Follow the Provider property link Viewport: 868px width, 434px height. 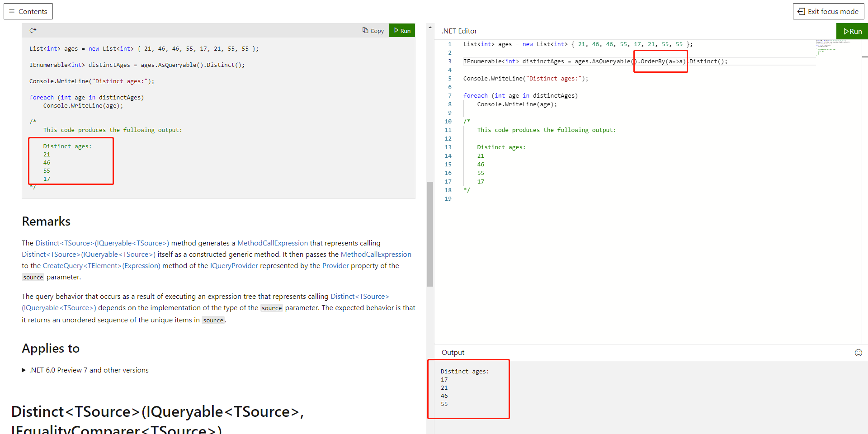(335, 266)
